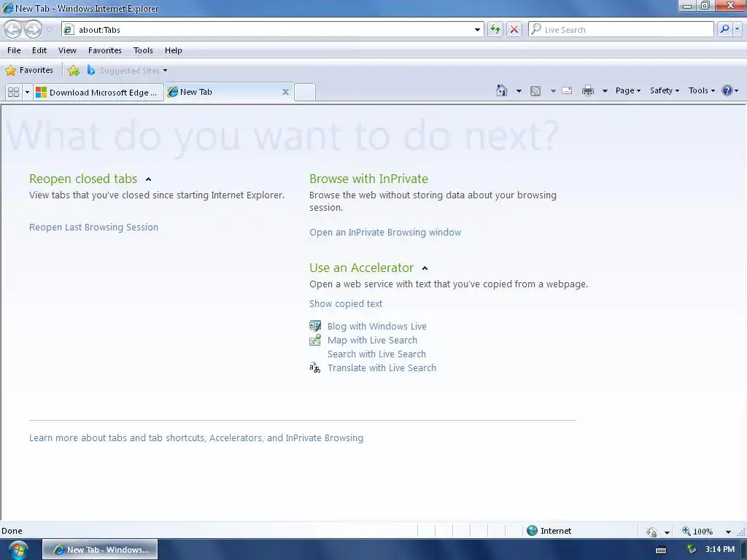Screen dimensions: 747x560
Task: Open a new blank tab button
Action: [304, 92]
